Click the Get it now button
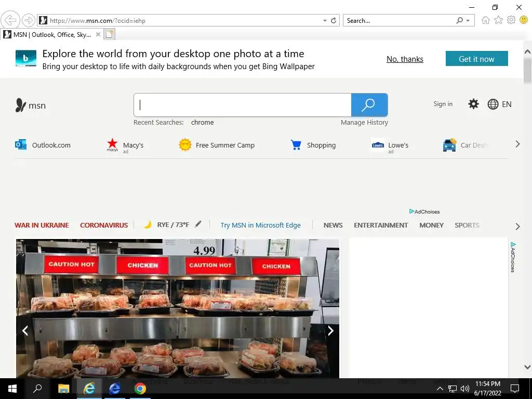Screen dimensions: 532x399 point(477,59)
